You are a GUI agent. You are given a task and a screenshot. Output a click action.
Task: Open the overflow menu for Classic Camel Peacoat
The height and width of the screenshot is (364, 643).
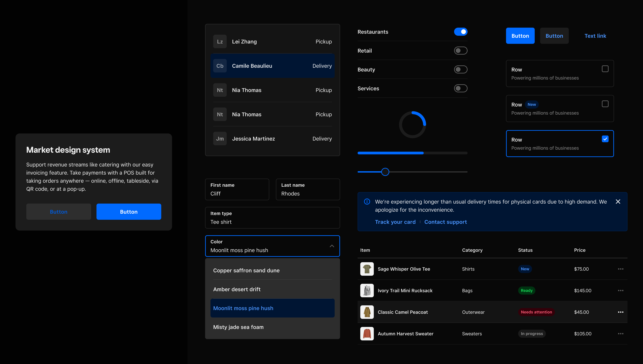coord(621,312)
